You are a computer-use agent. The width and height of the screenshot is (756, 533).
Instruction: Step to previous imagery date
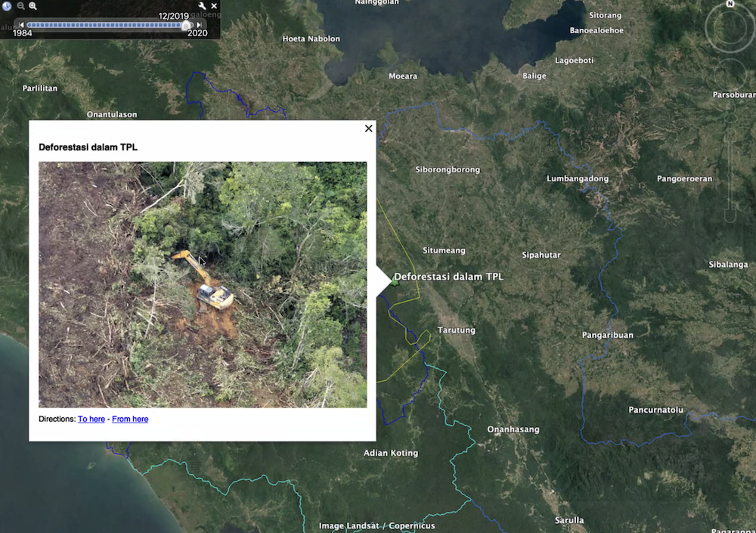point(21,25)
